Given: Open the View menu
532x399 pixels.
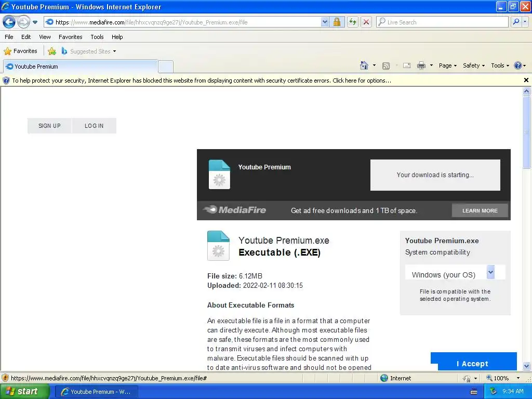Looking at the screenshot, I should [45, 37].
